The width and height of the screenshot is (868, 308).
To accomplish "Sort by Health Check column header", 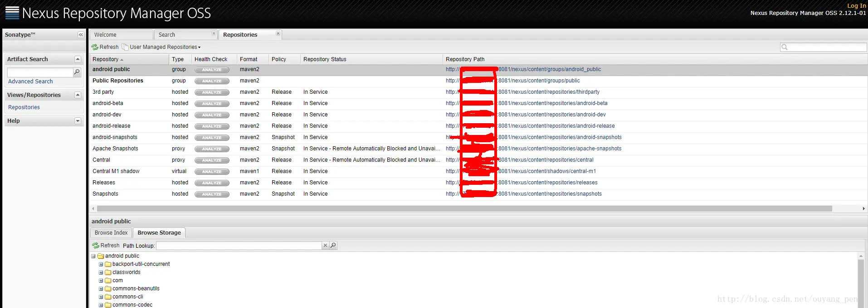I will (x=214, y=59).
